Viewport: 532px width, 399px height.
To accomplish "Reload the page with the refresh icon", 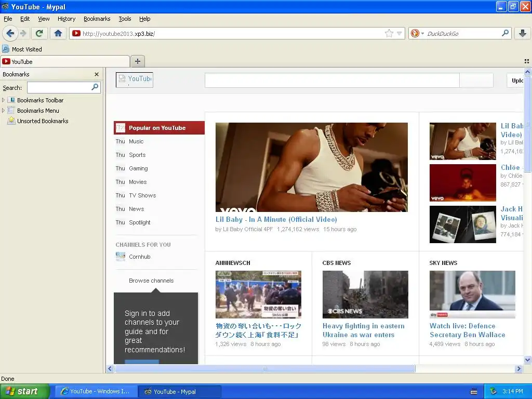I will click(x=39, y=33).
